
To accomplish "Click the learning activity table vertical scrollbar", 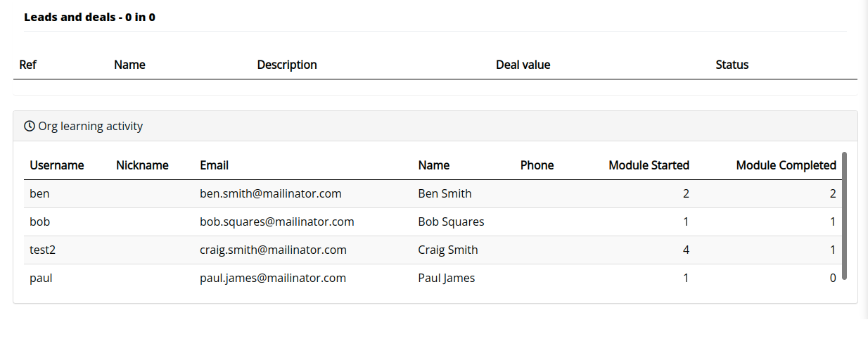I will (x=844, y=216).
